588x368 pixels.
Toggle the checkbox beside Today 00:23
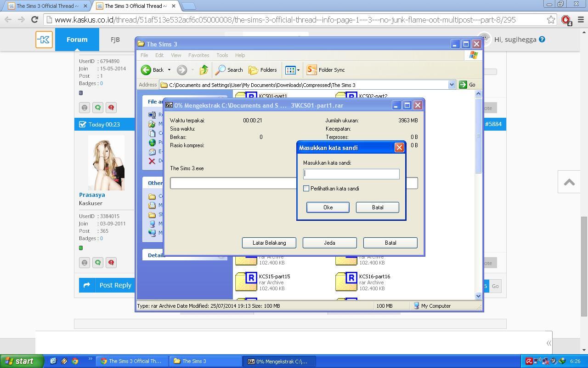point(83,124)
